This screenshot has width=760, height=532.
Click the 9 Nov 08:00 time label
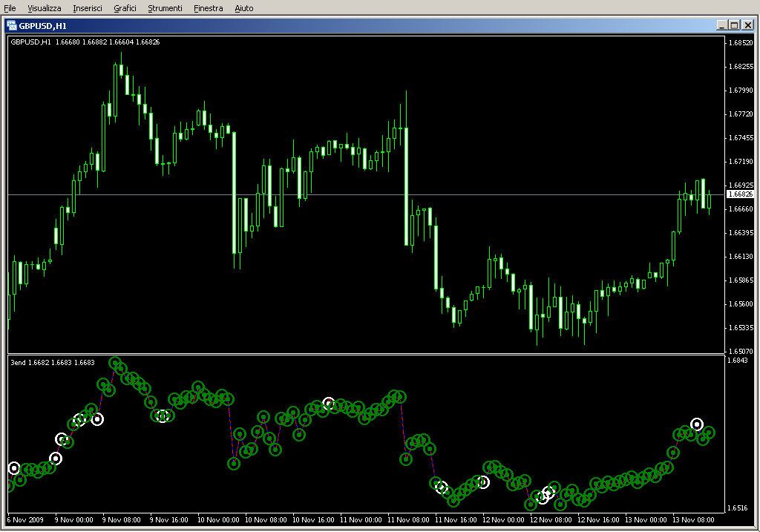[122, 520]
